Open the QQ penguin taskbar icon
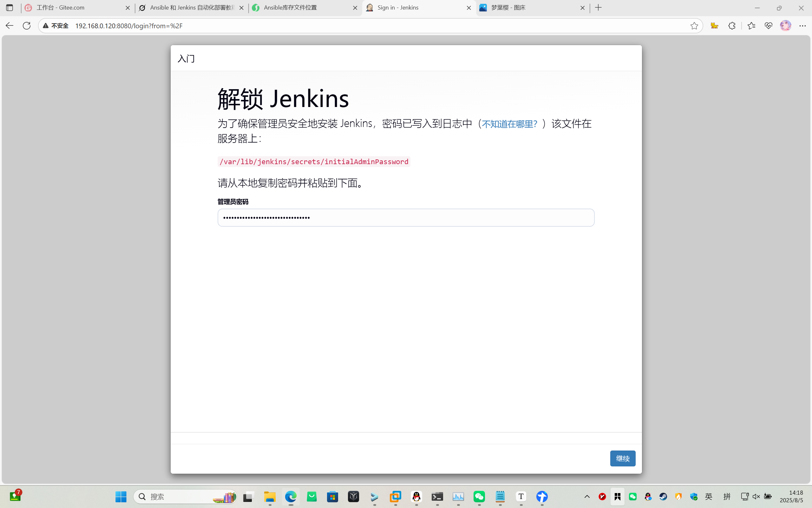Screen dimensions: 812x508 click(416, 497)
